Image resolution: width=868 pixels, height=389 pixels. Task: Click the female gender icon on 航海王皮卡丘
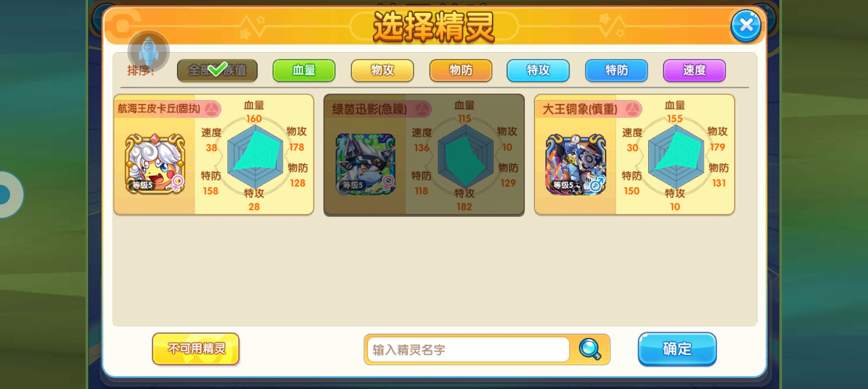coord(178,183)
